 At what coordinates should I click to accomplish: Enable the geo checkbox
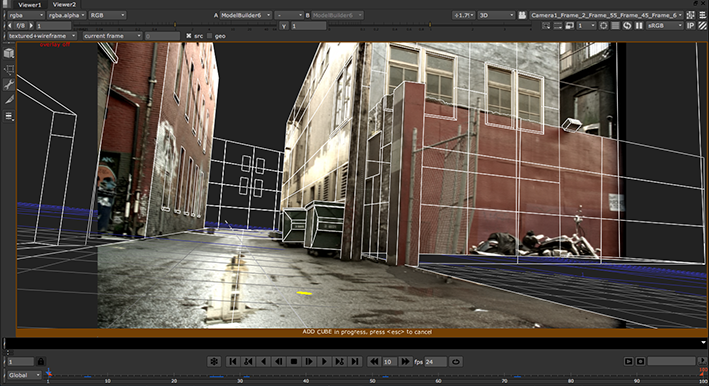[209, 36]
